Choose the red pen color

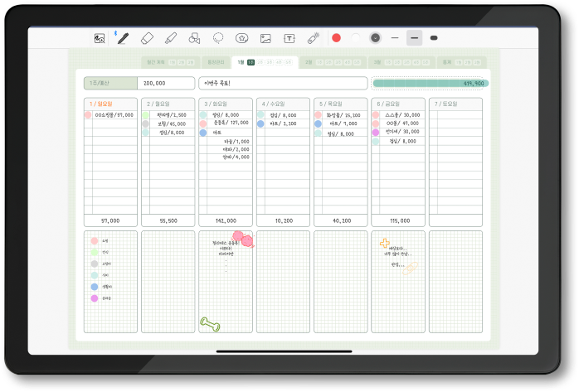(337, 38)
